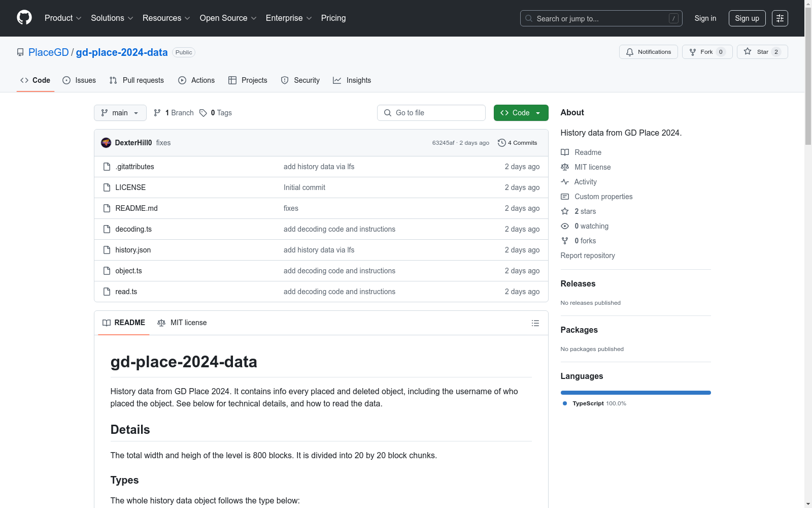Open the 63245af commit hash link
The image size is (812, 508).
[443, 143]
